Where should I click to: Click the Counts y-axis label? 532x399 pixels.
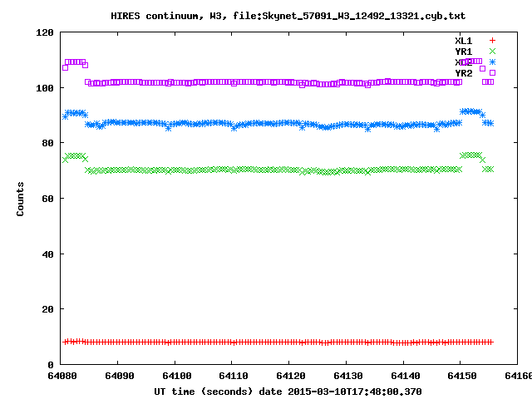pyautogui.click(x=20, y=199)
